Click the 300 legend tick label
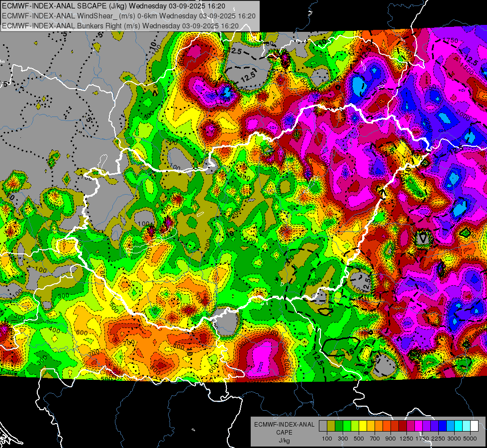Image resolution: width=487 pixels, height=448 pixels. coord(343,439)
